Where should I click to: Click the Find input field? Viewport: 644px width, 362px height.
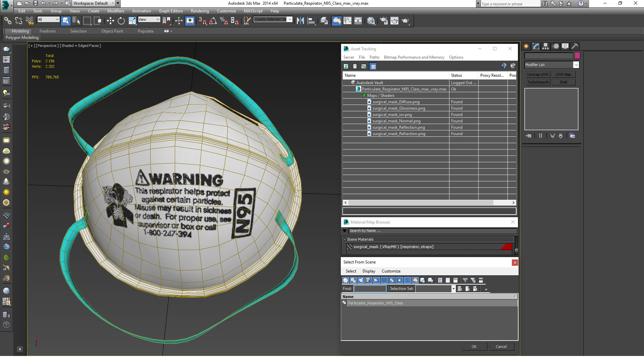click(x=370, y=289)
